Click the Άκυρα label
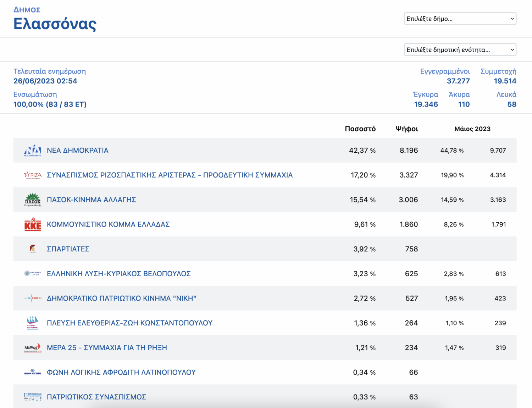This screenshot has height=408, width=532. point(459,94)
